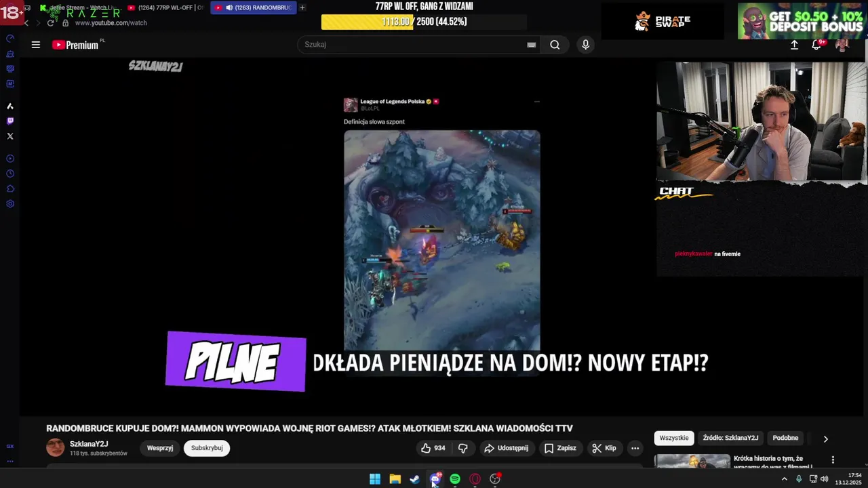Image resolution: width=868 pixels, height=488 pixels.
Task: Open Extensions from the sidebar cube icon
Action: [10, 188]
